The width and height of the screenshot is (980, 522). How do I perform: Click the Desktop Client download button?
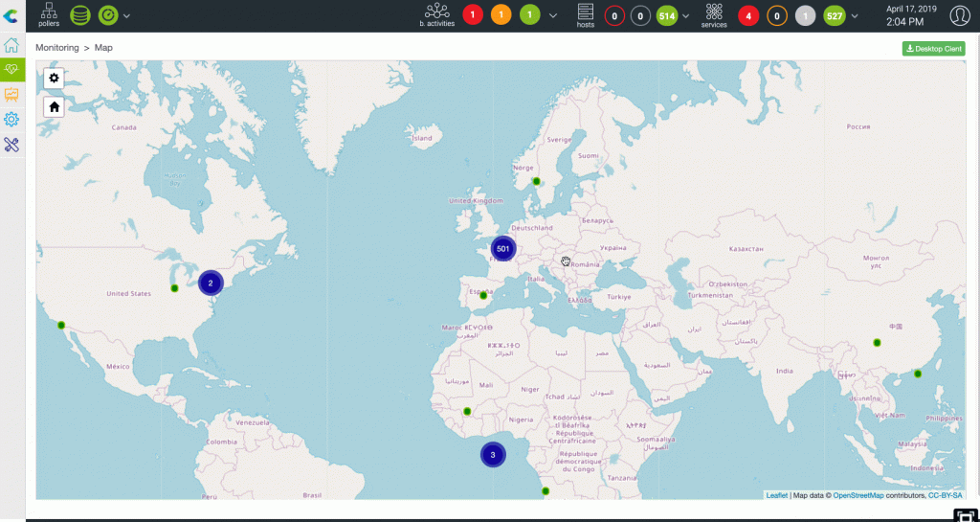point(934,49)
